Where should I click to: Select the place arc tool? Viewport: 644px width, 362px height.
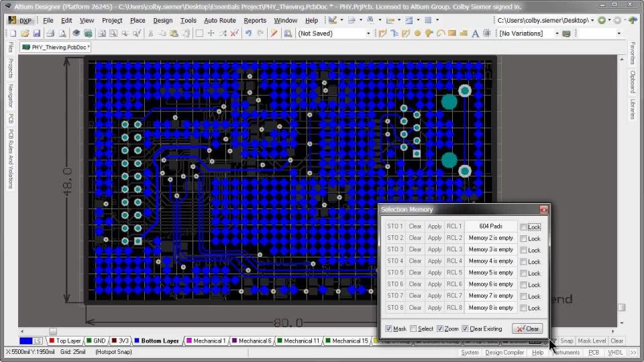coord(440,34)
